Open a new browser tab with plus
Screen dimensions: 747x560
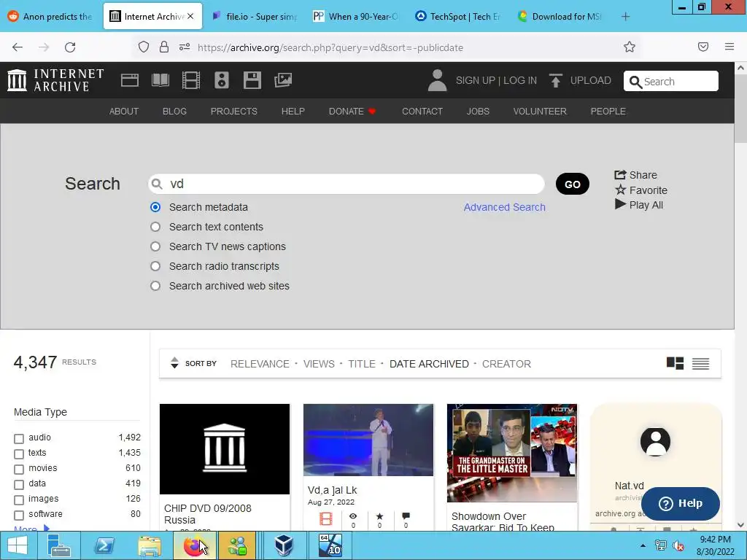625,17
